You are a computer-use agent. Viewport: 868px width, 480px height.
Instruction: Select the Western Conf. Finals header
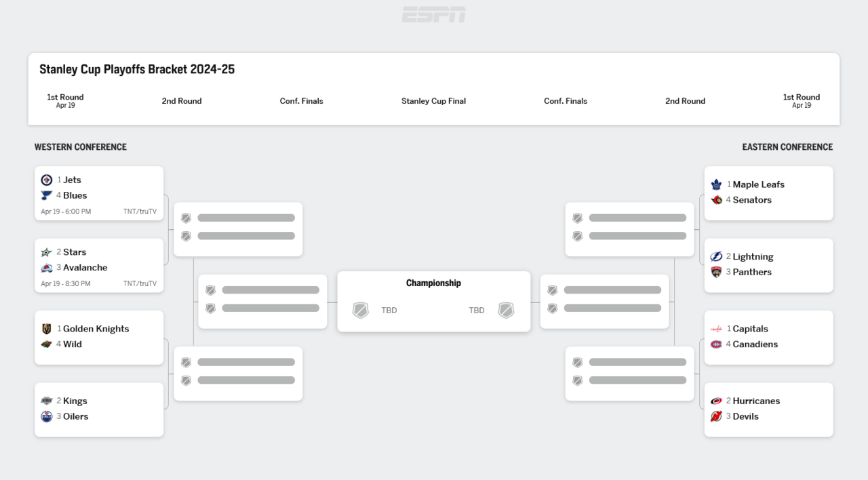[x=301, y=101]
